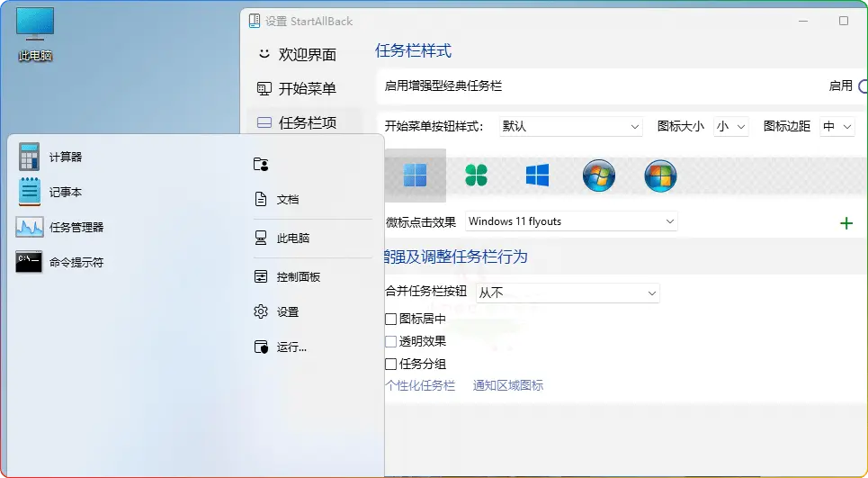Open the 个性化任务栏 link

[420, 385]
